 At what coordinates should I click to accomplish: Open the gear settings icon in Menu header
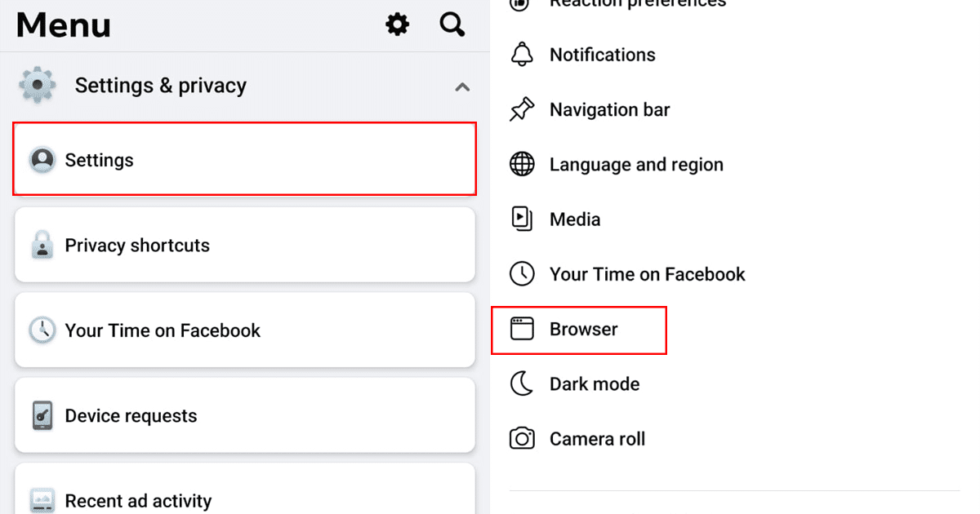398,24
